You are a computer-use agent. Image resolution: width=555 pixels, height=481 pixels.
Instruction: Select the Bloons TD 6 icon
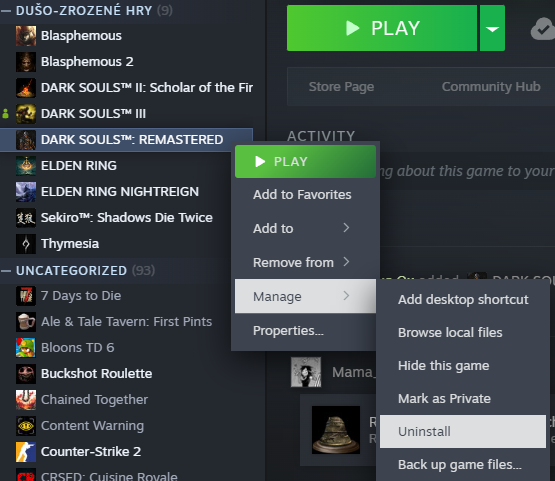(26, 348)
